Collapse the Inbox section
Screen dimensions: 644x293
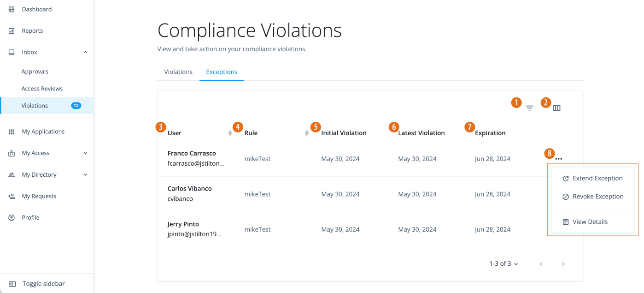(x=85, y=52)
